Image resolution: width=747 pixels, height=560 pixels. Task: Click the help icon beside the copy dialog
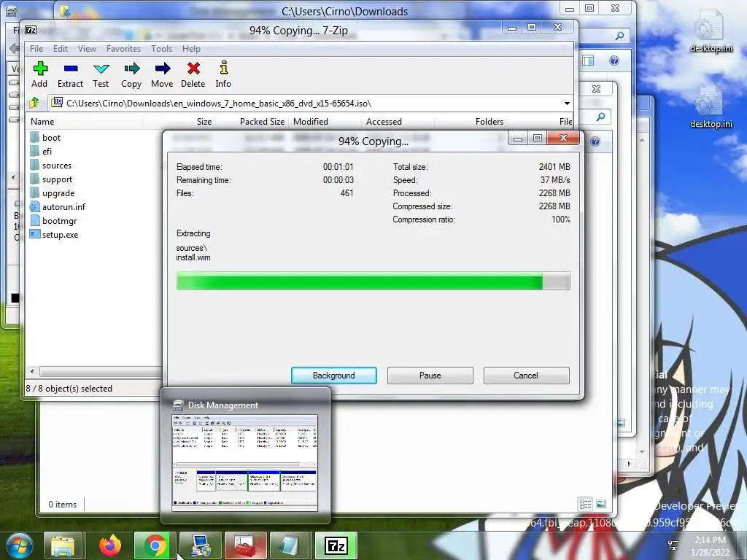point(595,141)
